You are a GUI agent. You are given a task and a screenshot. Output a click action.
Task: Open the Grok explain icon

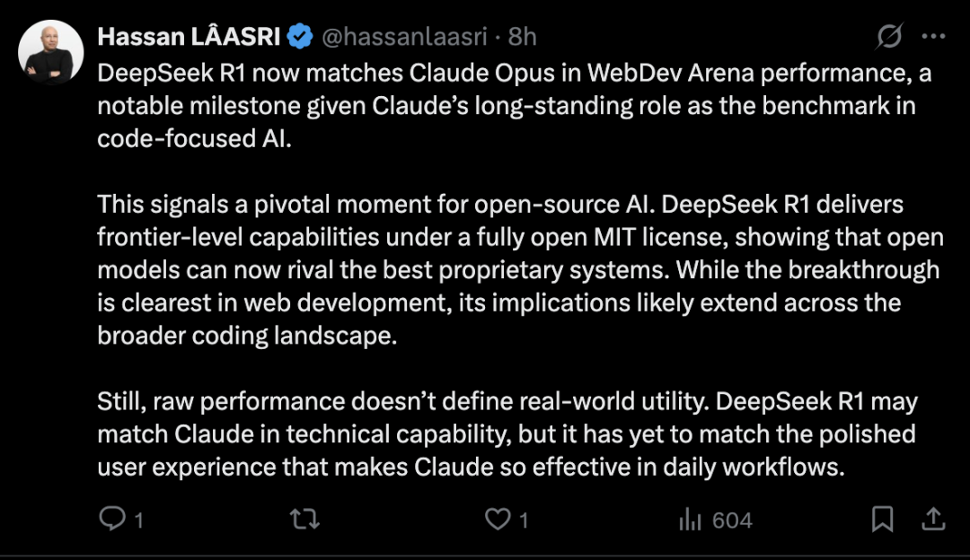pyautogui.click(x=890, y=38)
